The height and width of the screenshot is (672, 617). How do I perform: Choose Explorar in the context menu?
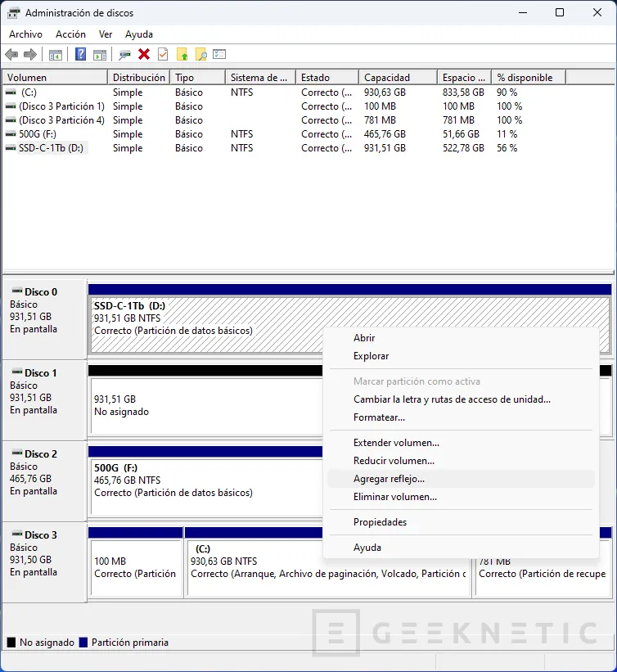(461, 356)
